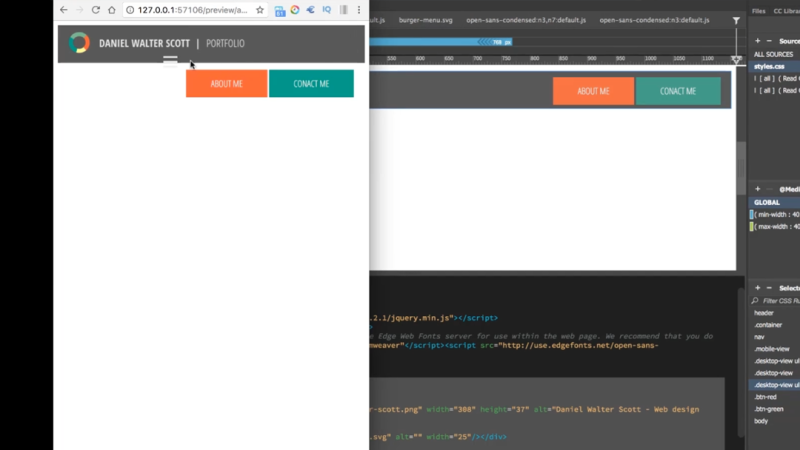Select GLOBAL media query

[767, 203]
